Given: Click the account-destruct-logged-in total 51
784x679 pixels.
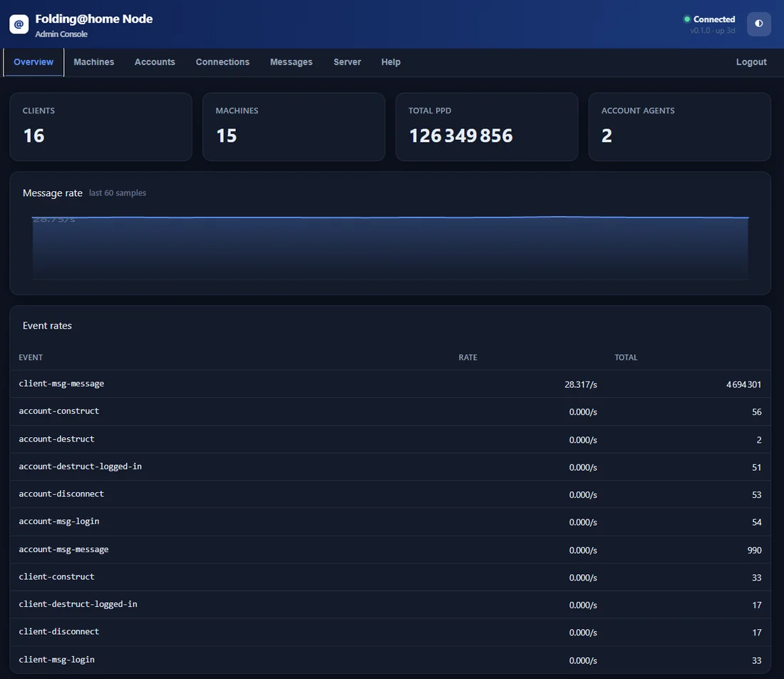Looking at the screenshot, I should pos(756,467).
